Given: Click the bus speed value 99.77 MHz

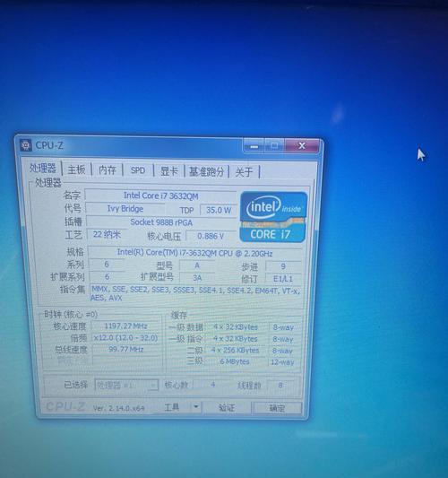Looking at the screenshot, I should (126, 350).
